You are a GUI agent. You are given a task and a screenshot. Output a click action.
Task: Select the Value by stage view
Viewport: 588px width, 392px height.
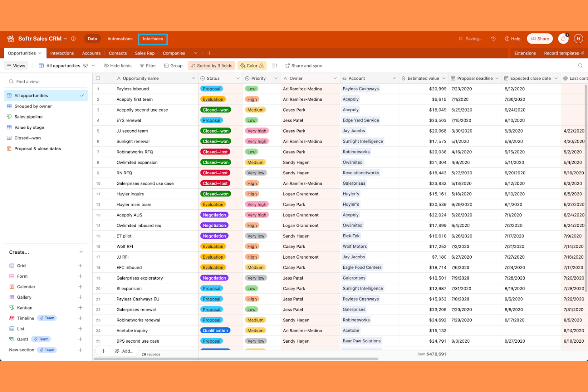[46, 127]
